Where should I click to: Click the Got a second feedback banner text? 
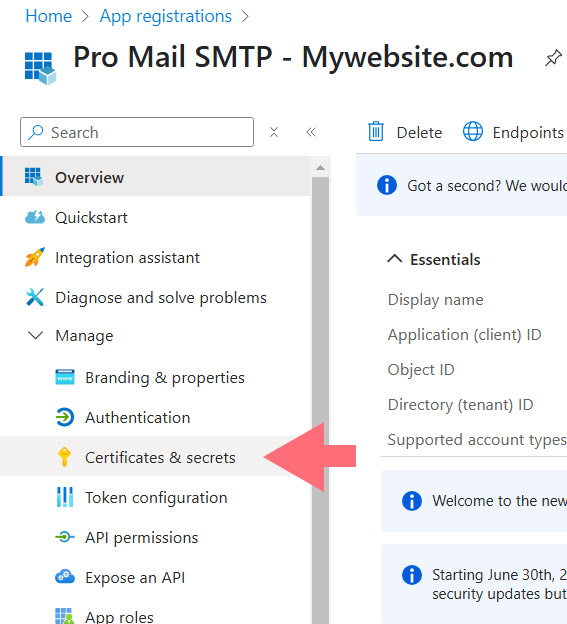[x=487, y=186]
